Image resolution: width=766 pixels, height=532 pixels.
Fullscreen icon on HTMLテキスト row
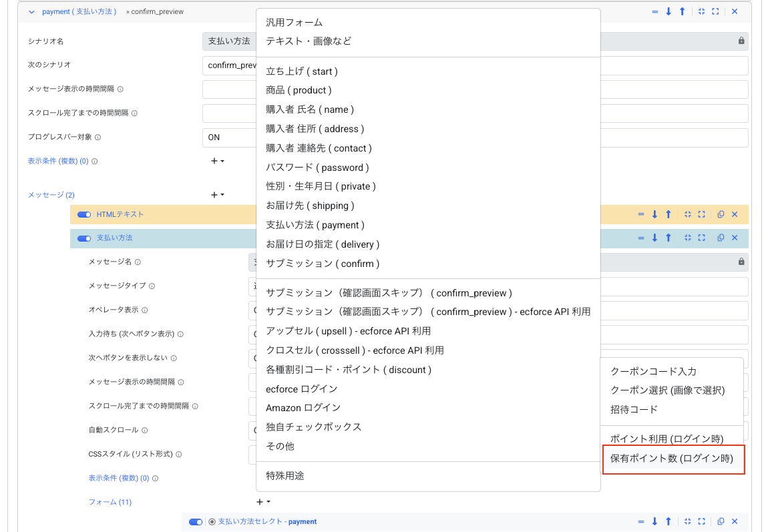(x=701, y=214)
